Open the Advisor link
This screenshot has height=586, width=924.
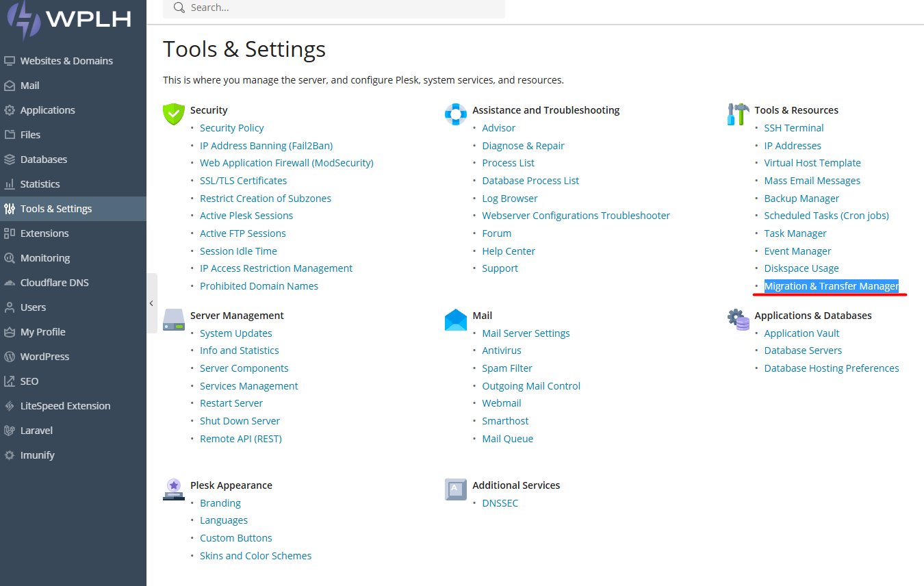tap(498, 128)
